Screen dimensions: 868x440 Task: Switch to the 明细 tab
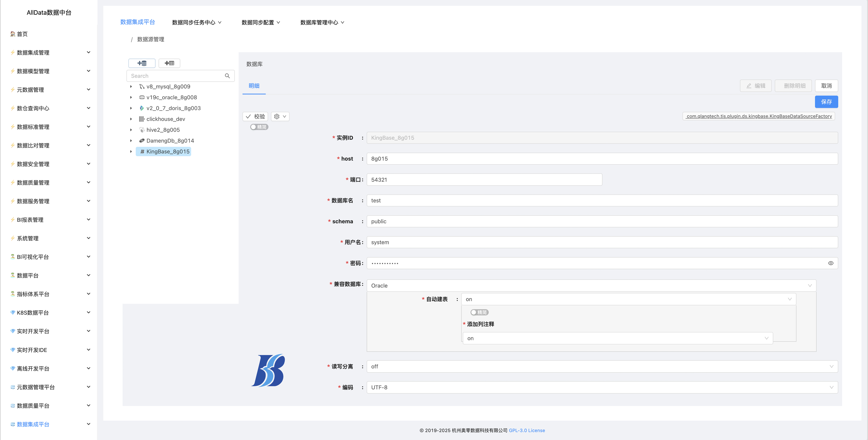[x=254, y=86]
